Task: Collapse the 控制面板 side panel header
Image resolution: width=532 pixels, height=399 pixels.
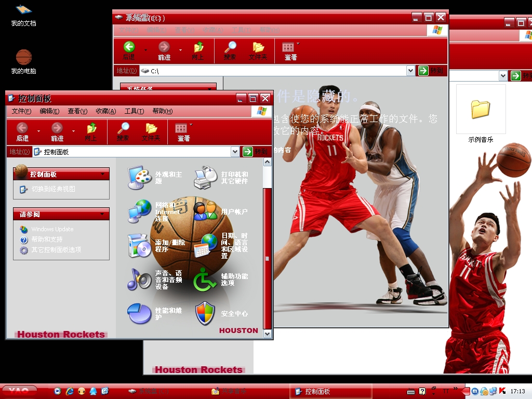Action: [61, 174]
